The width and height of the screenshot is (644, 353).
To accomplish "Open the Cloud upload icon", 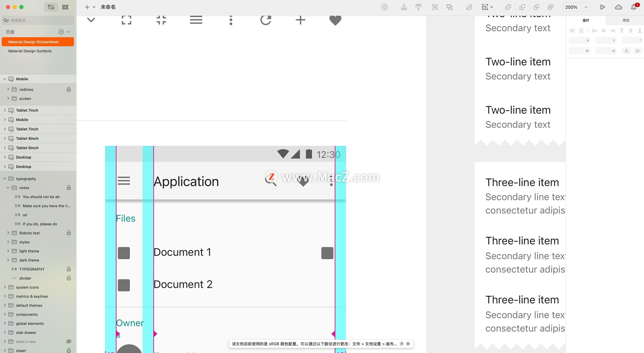I will 618,7.
